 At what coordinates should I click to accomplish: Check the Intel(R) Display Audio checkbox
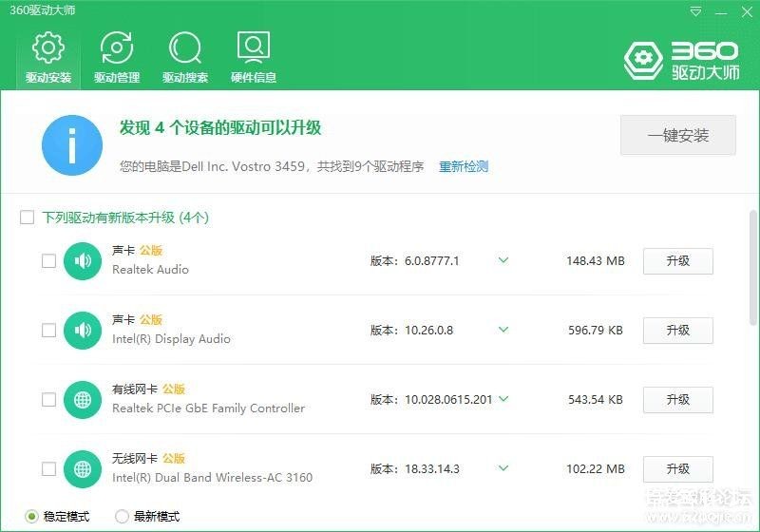[x=49, y=331]
